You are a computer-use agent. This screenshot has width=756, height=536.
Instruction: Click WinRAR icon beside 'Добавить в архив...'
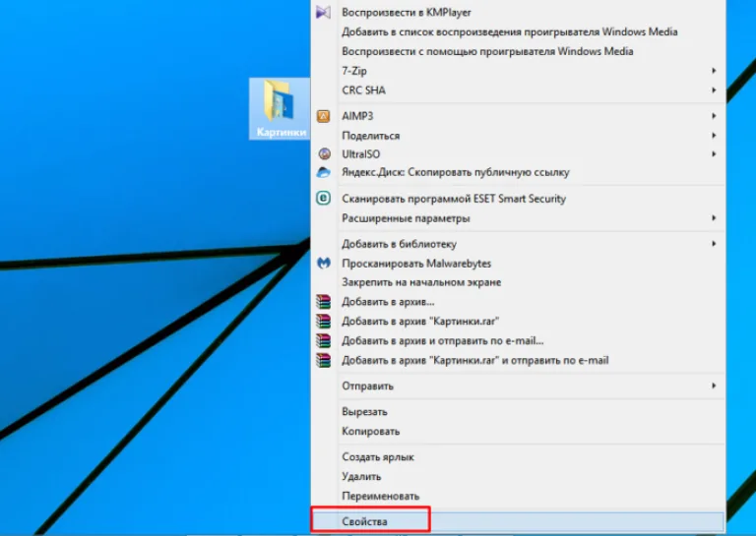point(324,302)
